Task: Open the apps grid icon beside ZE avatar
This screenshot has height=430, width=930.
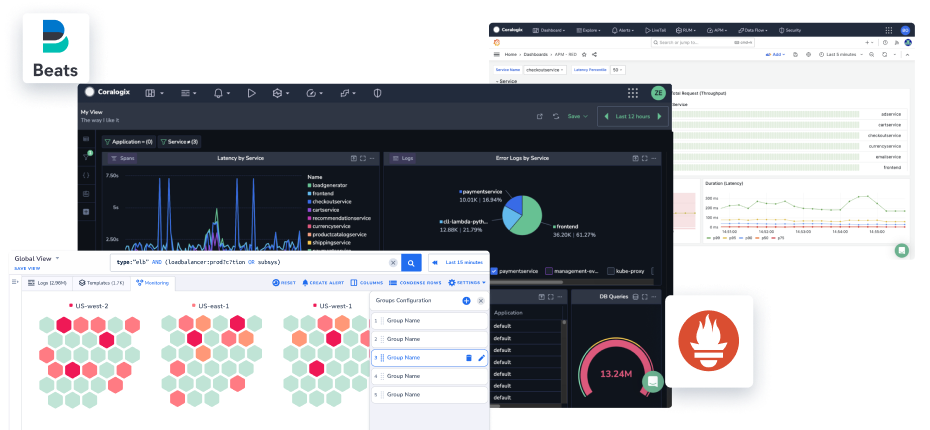Action: coord(633,93)
